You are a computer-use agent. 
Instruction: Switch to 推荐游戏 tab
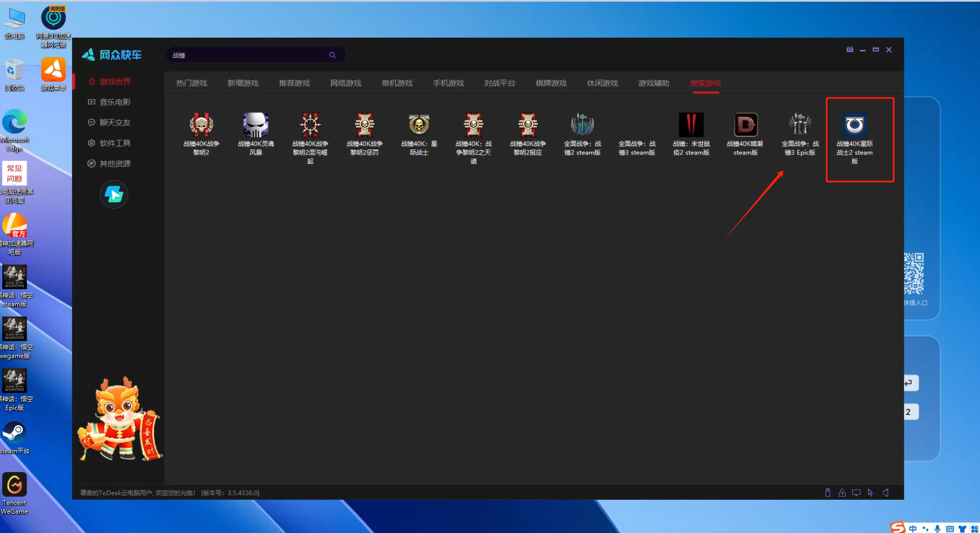[x=294, y=83]
